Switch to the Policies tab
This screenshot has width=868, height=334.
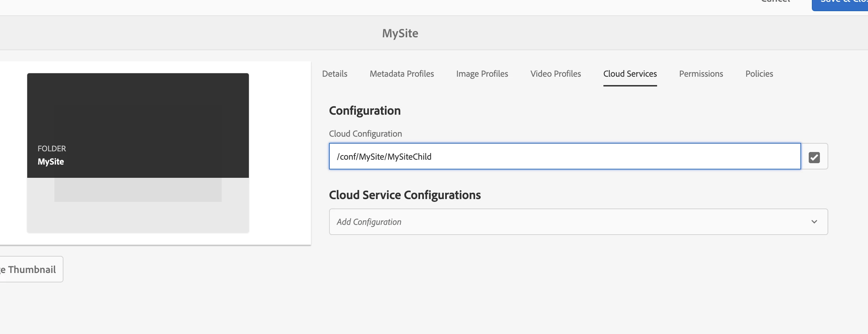click(759, 74)
